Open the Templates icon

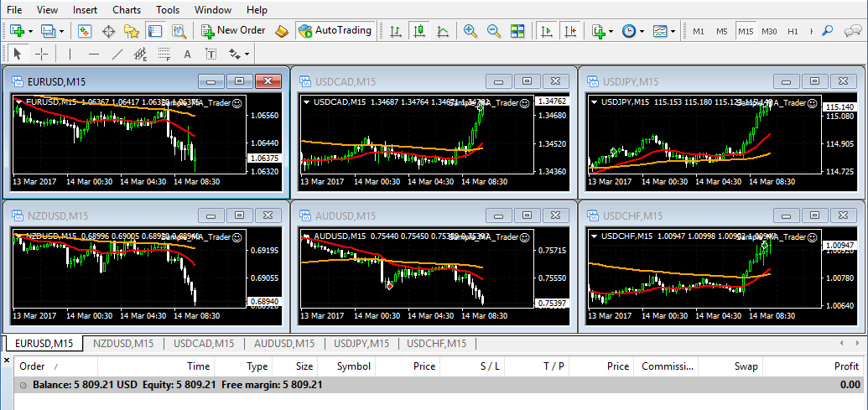coord(660,31)
